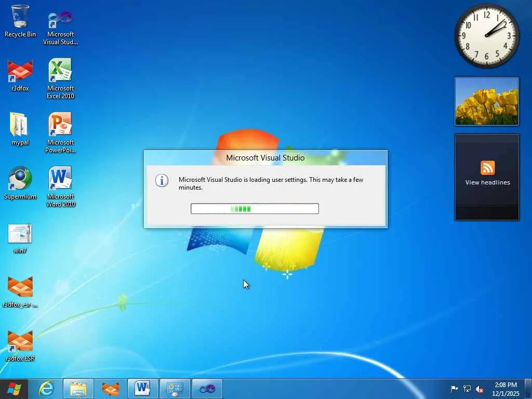The height and width of the screenshot is (399, 532).
Task: Select Microsoft Excel 2010 shortcut
Action: click(x=60, y=79)
